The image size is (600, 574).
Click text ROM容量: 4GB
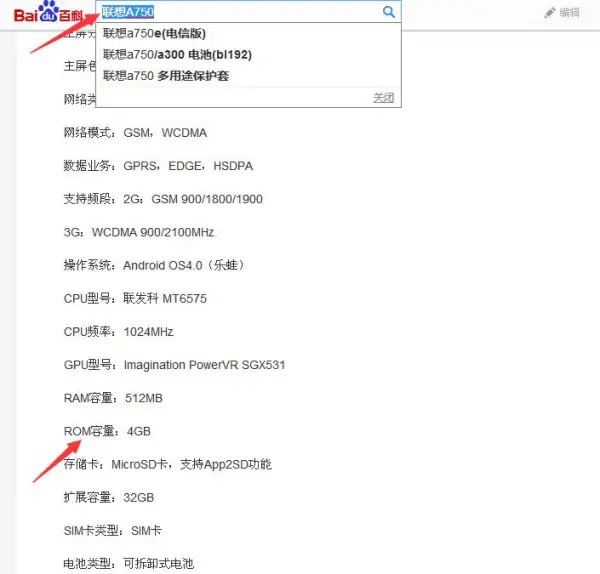coord(107,431)
